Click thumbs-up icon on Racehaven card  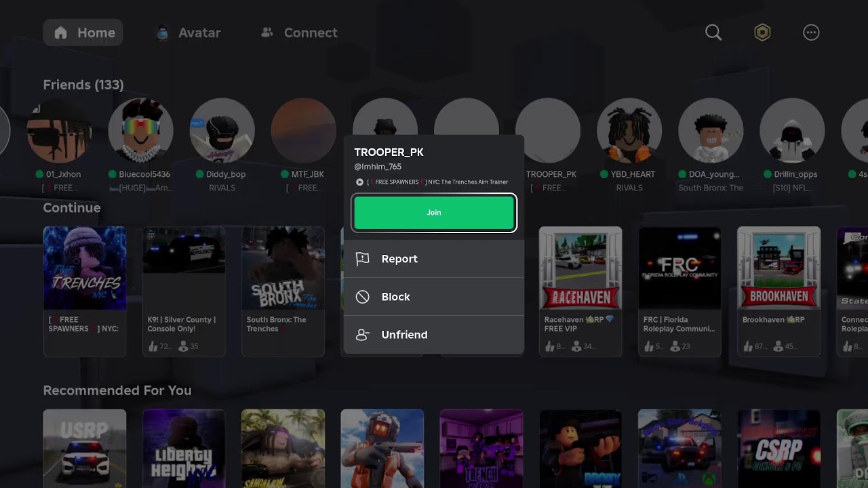coord(549,346)
